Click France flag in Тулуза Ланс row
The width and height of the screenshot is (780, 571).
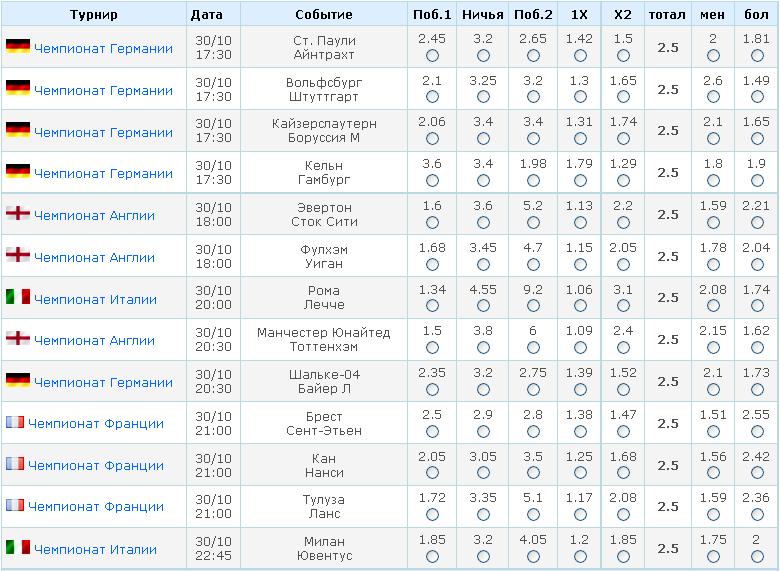click(x=15, y=505)
